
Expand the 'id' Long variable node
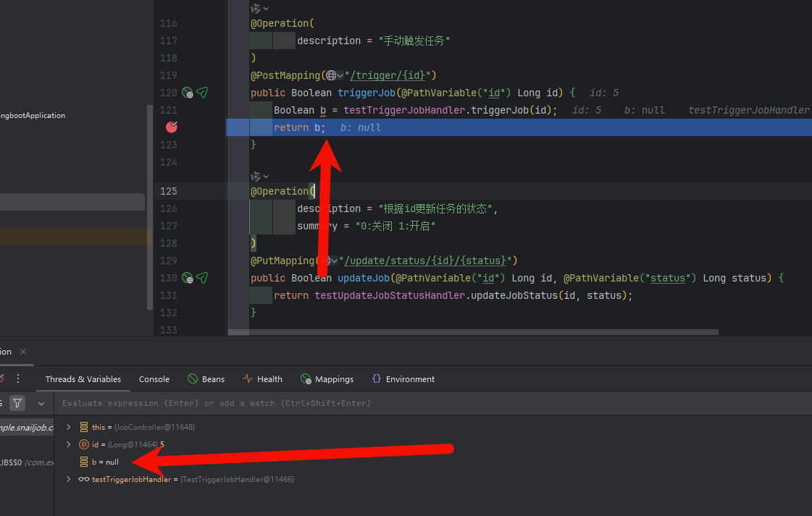[x=69, y=444]
